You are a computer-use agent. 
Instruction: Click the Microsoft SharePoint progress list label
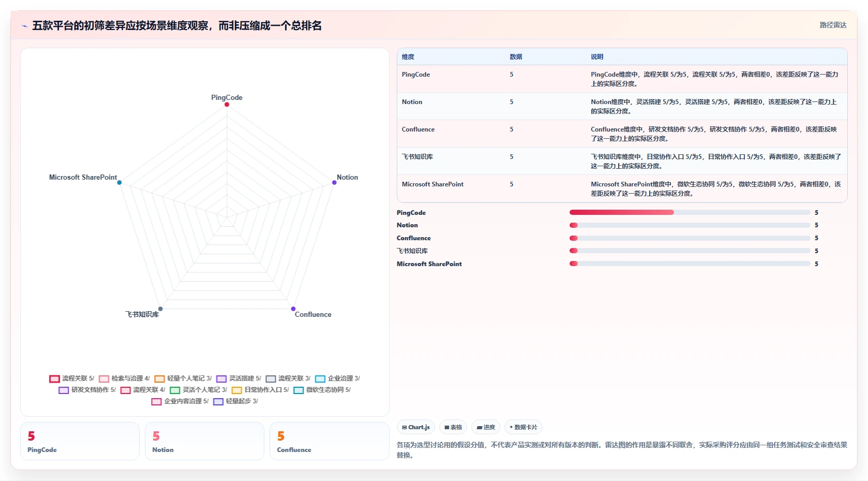point(429,264)
